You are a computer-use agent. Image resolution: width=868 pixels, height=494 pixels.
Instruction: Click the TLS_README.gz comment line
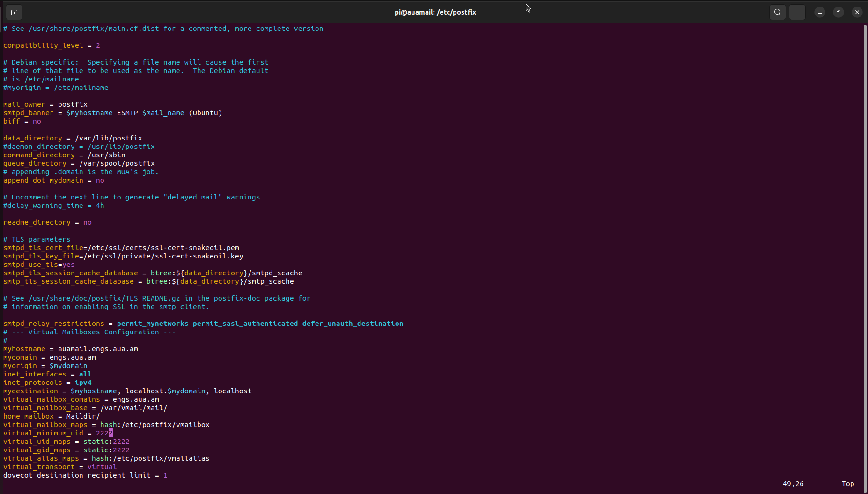coord(157,298)
